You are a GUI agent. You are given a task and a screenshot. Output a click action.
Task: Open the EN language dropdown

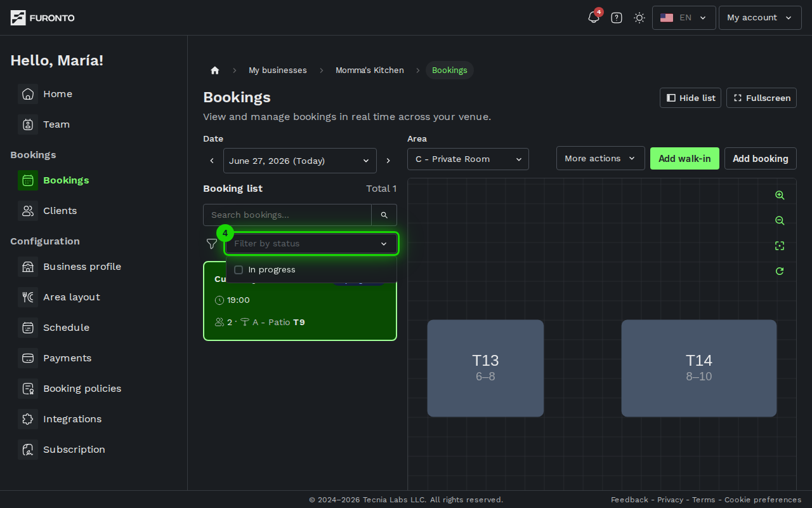pos(684,18)
